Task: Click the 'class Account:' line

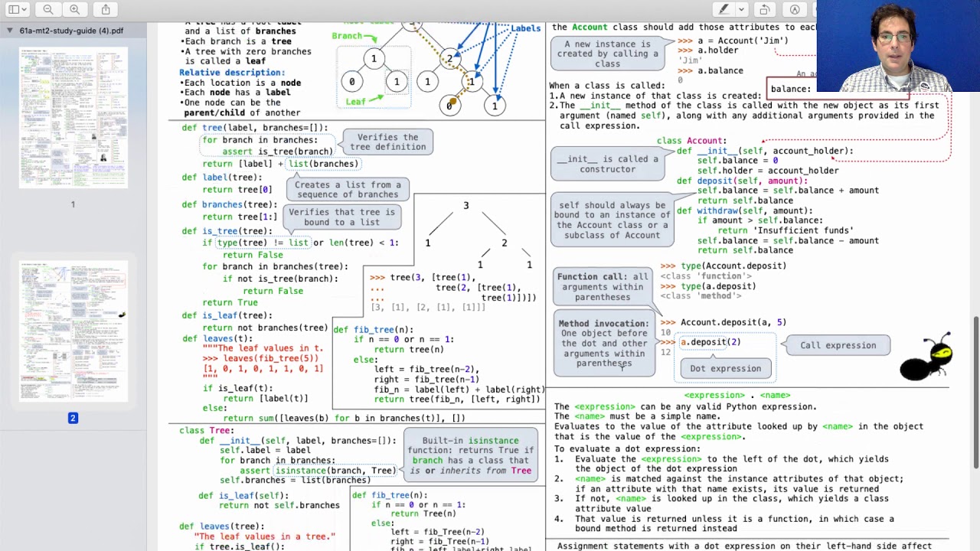Action: tap(691, 141)
